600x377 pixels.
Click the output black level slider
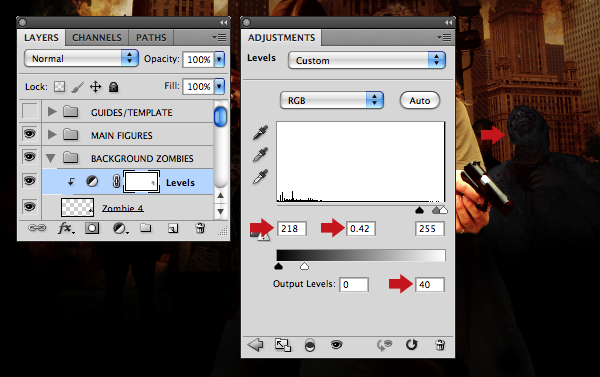[279, 266]
